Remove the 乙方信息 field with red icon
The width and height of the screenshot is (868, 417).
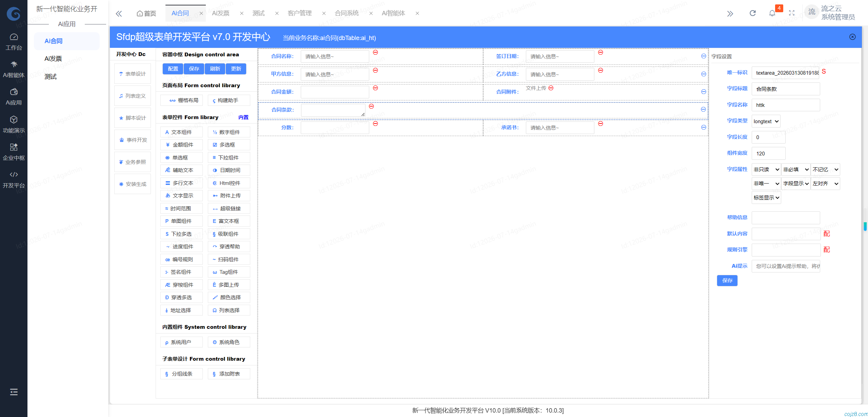tap(600, 70)
